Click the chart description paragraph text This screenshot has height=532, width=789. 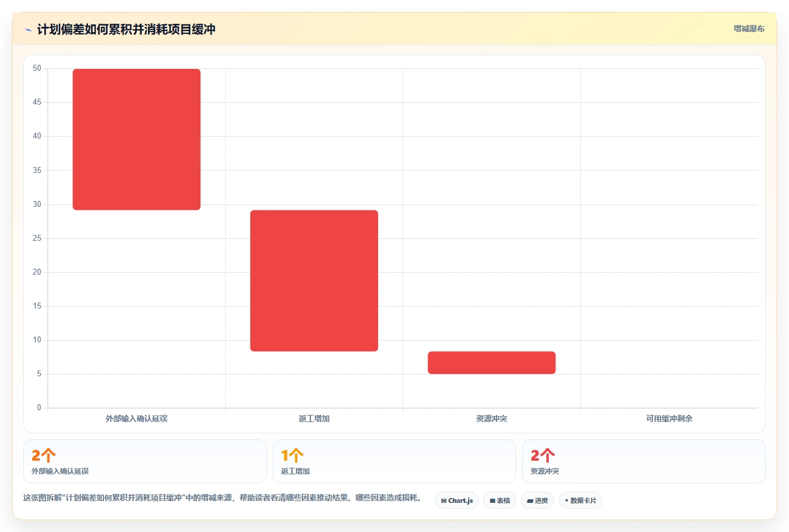click(222, 498)
